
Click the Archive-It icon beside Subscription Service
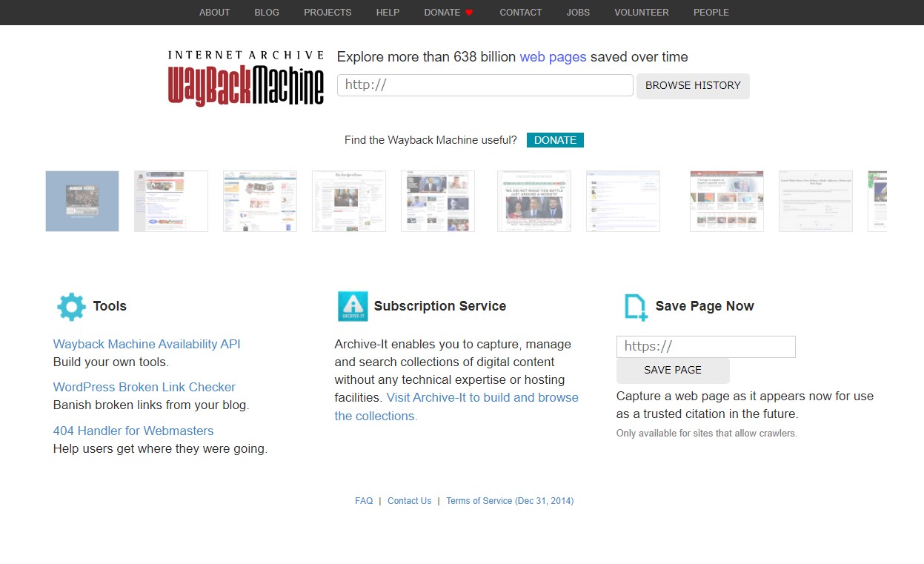coord(353,306)
